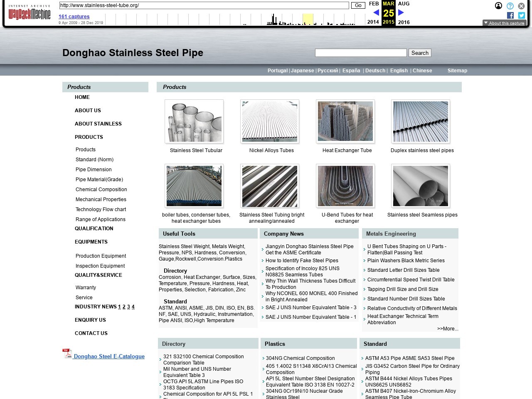Open the 161 captures link
This screenshot has height=399, width=532.
click(x=74, y=17)
